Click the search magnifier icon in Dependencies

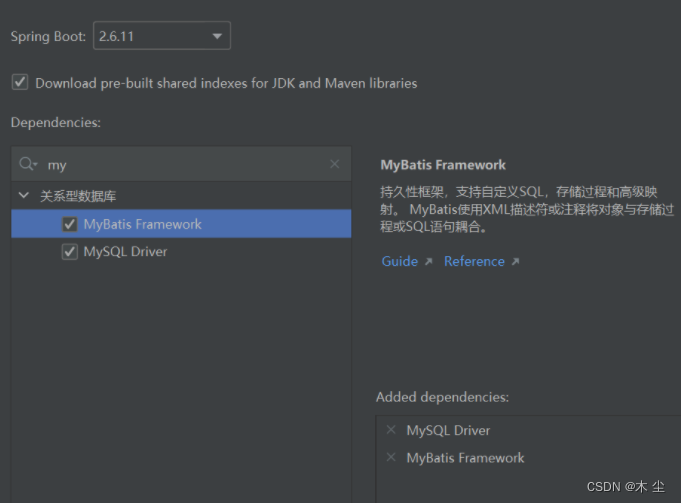coord(28,164)
